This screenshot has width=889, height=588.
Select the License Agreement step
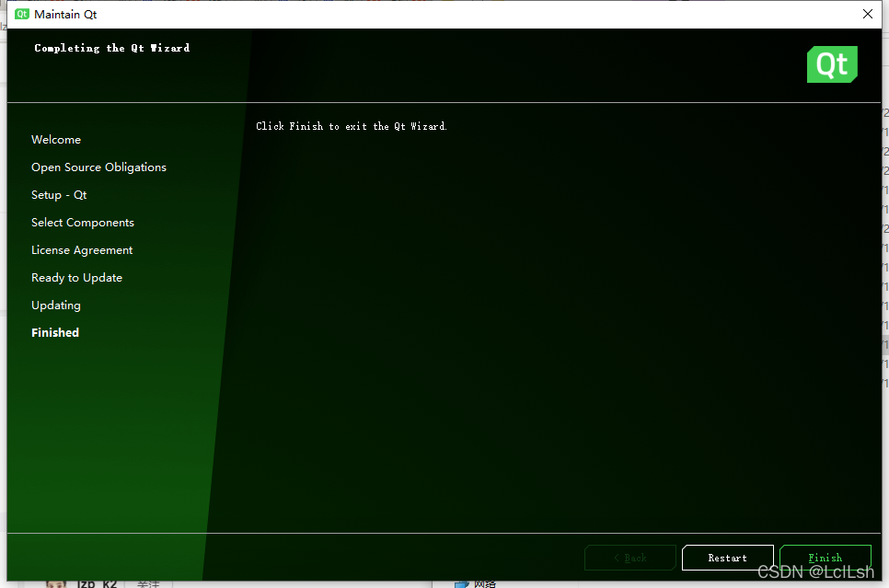tap(82, 250)
